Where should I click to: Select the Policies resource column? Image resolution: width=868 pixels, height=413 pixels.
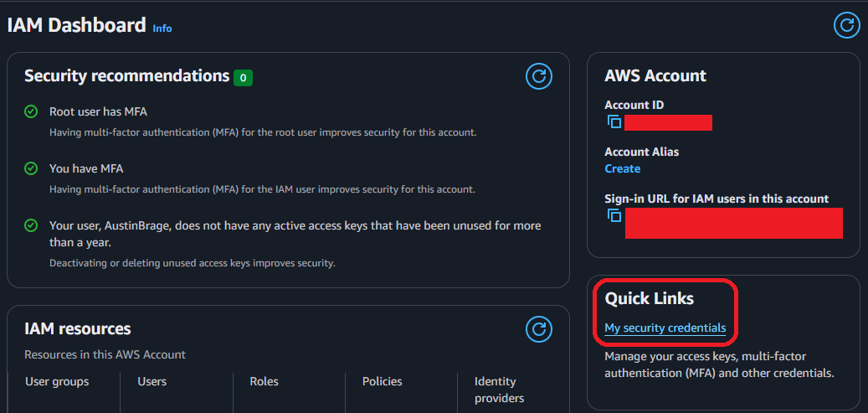point(382,381)
